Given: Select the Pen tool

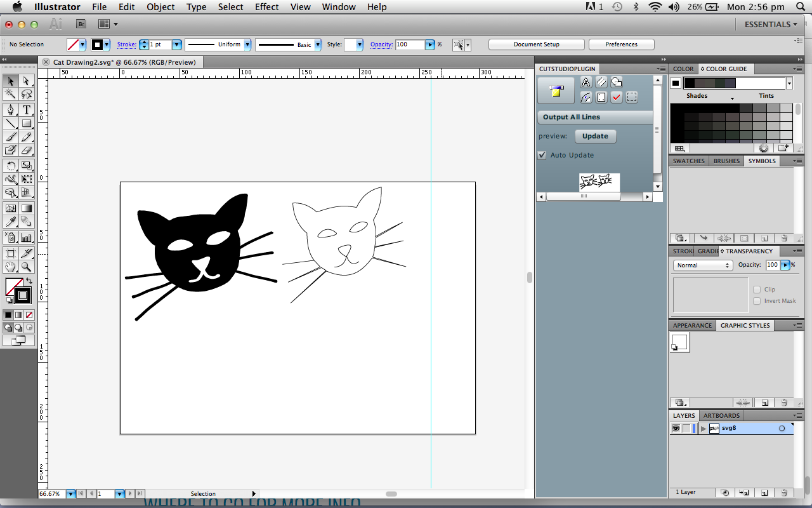Looking at the screenshot, I should click(11, 109).
